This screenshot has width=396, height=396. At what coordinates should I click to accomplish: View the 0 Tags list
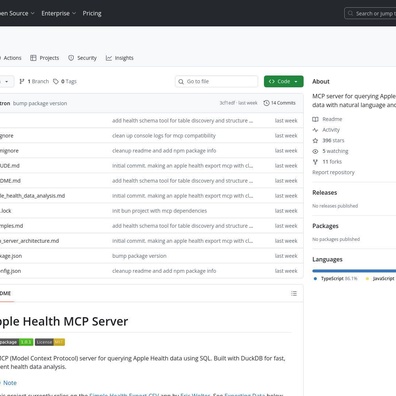(65, 81)
